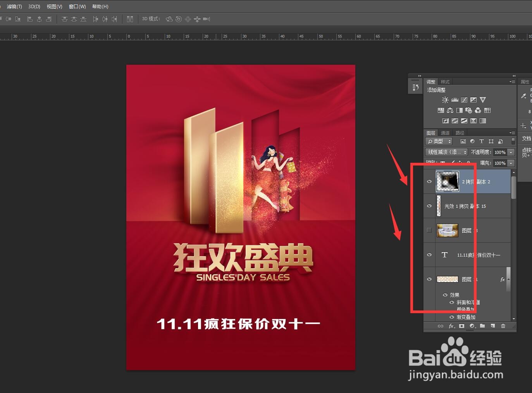This screenshot has height=393, width=532.
Task: Add a Threshold adjustment
Action: pos(464,121)
